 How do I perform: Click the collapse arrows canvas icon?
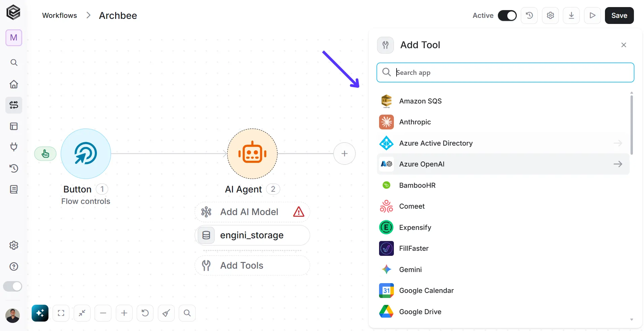82,313
